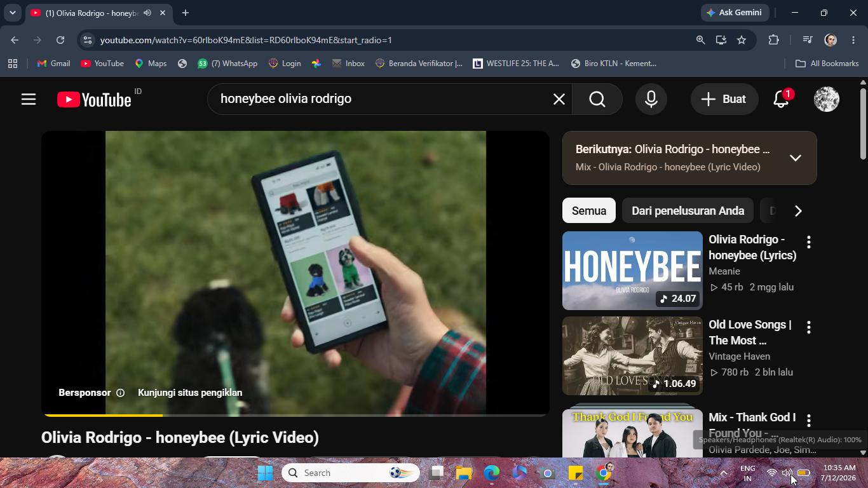Image resolution: width=868 pixels, height=488 pixels.
Task: Open the Google Photos pinwheel bookmark
Action: [x=316, y=64]
